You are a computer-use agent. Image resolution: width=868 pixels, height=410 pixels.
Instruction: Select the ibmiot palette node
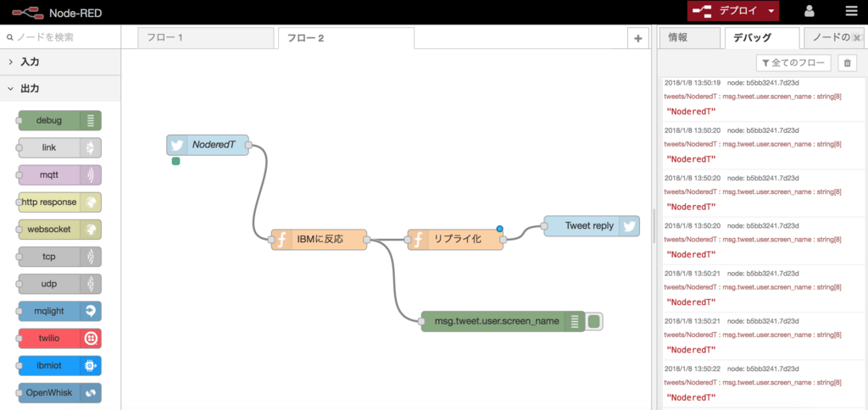pyautogui.click(x=60, y=366)
